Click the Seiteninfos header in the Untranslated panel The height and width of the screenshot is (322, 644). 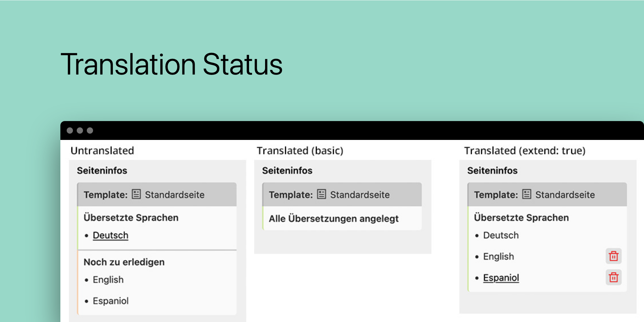(102, 170)
